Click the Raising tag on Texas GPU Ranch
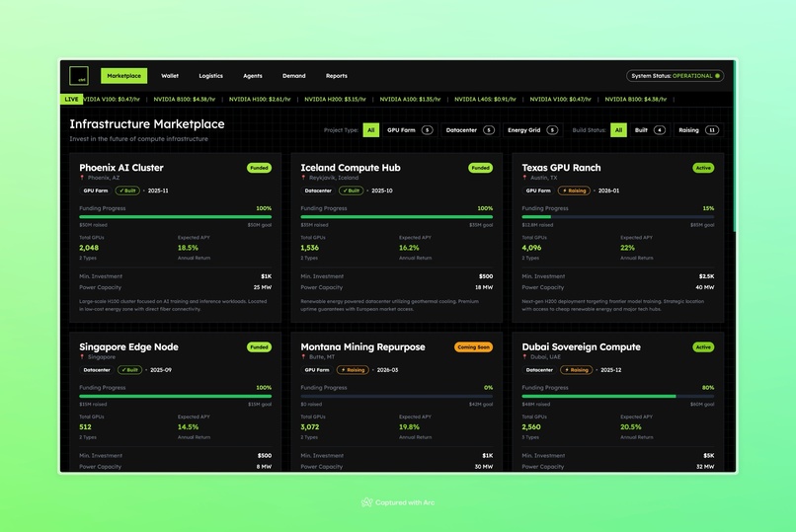The width and height of the screenshot is (796, 532). tap(574, 190)
